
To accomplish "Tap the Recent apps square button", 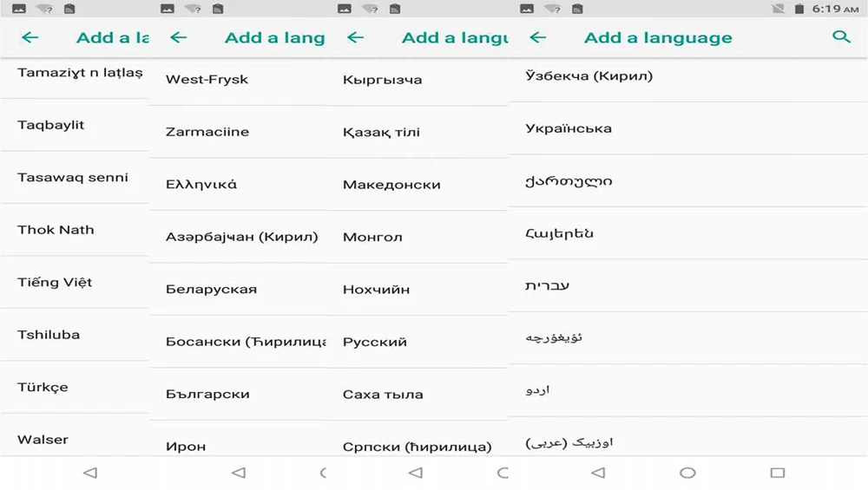I will [x=777, y=473].
